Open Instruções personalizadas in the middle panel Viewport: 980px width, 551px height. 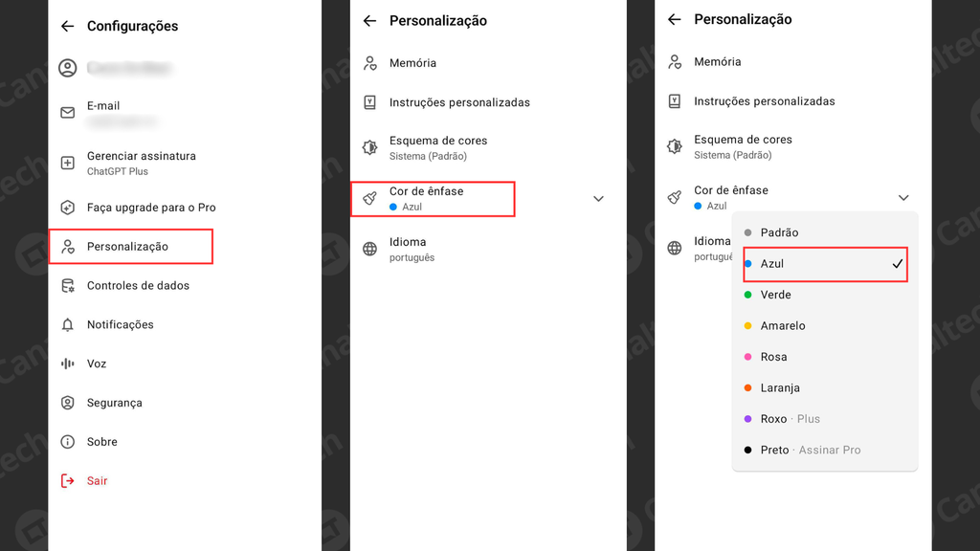click(458, 102)
